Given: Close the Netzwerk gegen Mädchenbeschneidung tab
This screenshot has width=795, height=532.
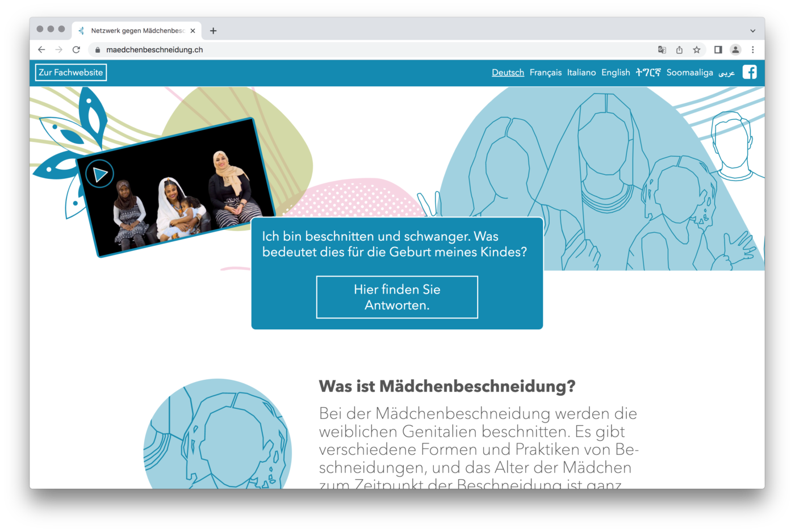Looking at the screenshot, I should pos(193,31).
